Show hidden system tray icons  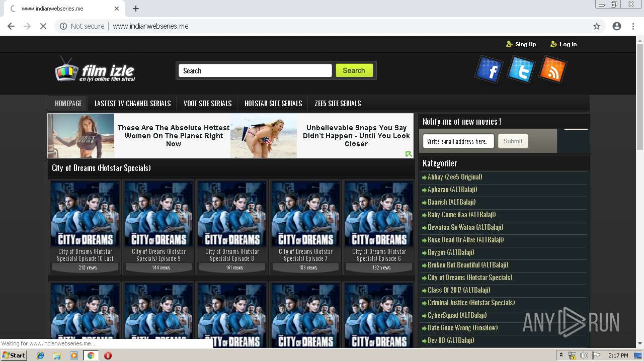pos(561,355)
